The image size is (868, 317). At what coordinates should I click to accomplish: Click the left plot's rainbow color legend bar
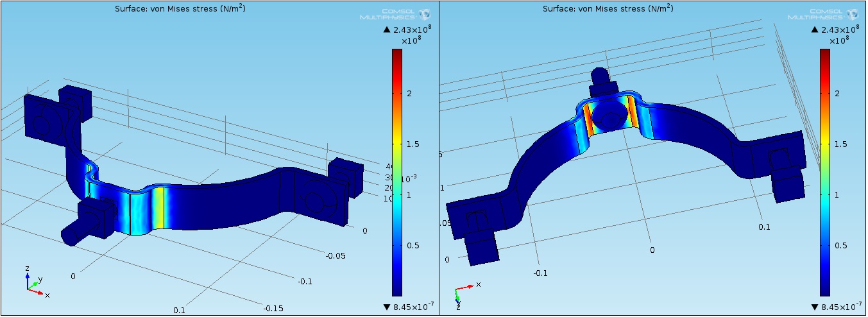tap(397, 172)
